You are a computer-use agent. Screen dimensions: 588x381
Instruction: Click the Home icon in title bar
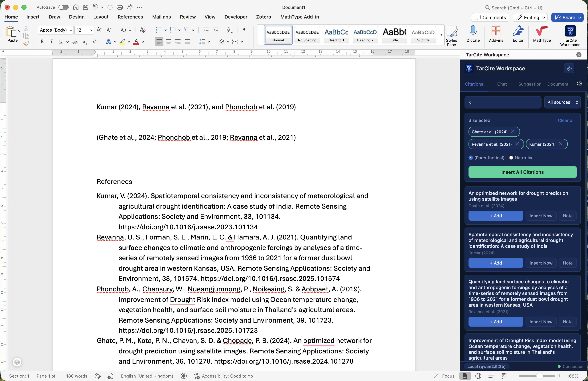pos(76,7)
